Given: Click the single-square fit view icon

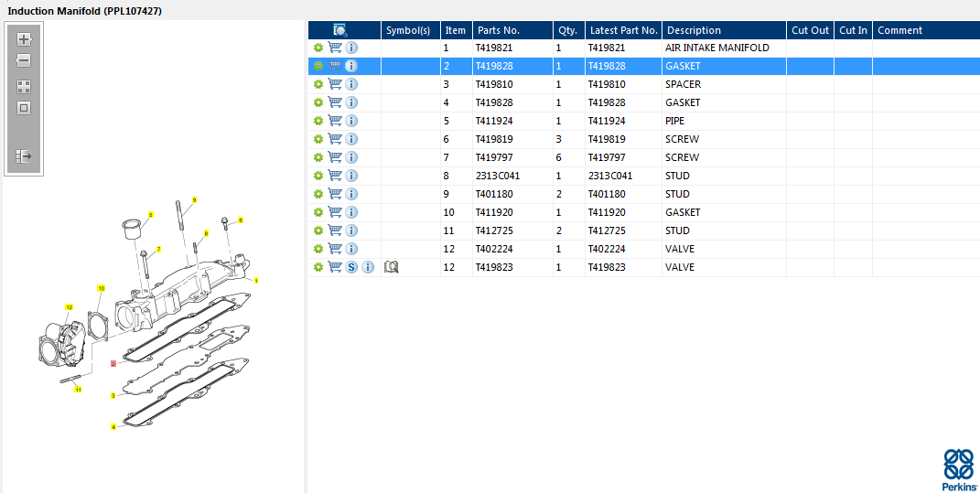Looking at the screenshot, I should (24, 108).
